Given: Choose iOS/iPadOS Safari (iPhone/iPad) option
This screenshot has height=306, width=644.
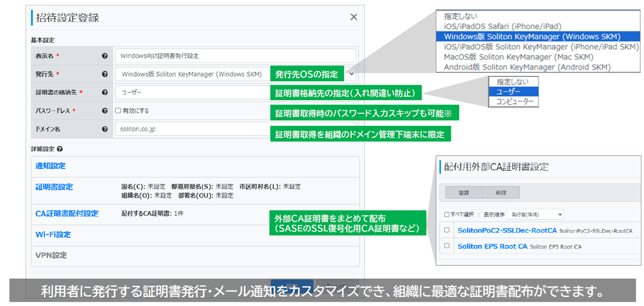Looking at the screenshot, I should click(x=539, y=27).
